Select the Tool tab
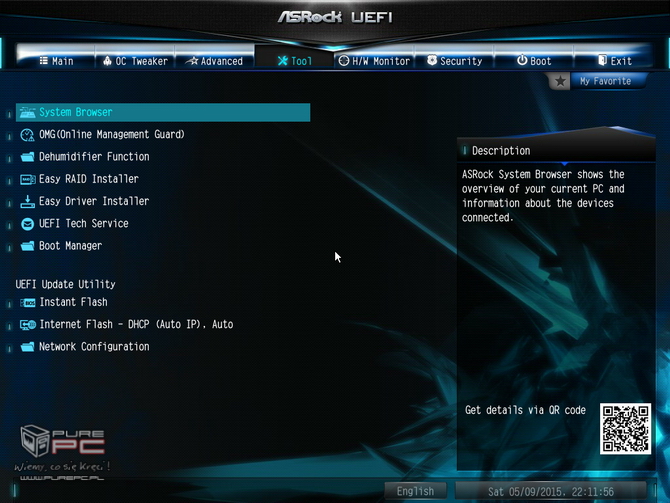This screenshot has width=670, height=503. [x=294, y=61]
